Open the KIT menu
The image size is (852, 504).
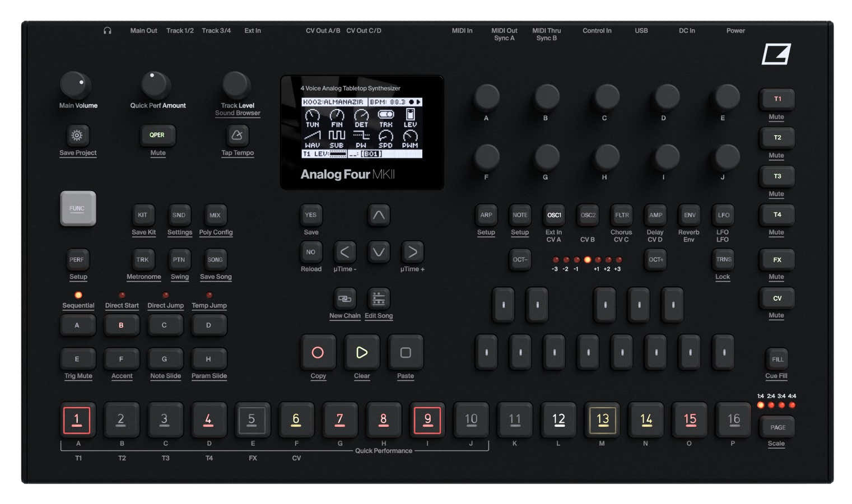(x=143, y=215)
